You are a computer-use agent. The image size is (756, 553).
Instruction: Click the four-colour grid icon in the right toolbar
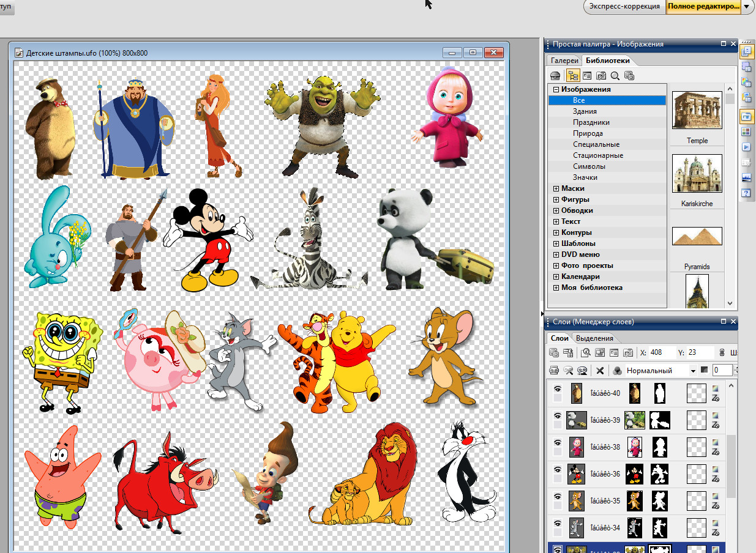[746, 132]
